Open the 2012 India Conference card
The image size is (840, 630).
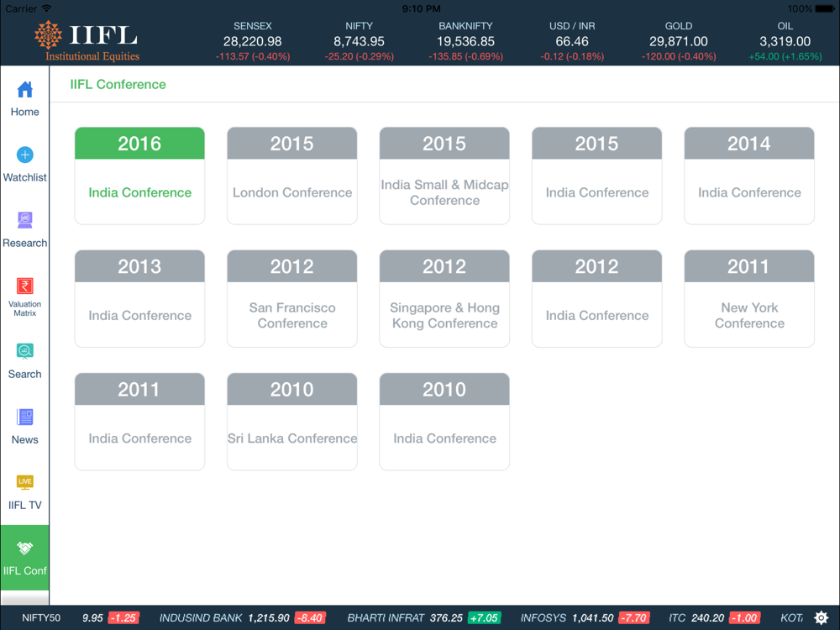point(596,298)
